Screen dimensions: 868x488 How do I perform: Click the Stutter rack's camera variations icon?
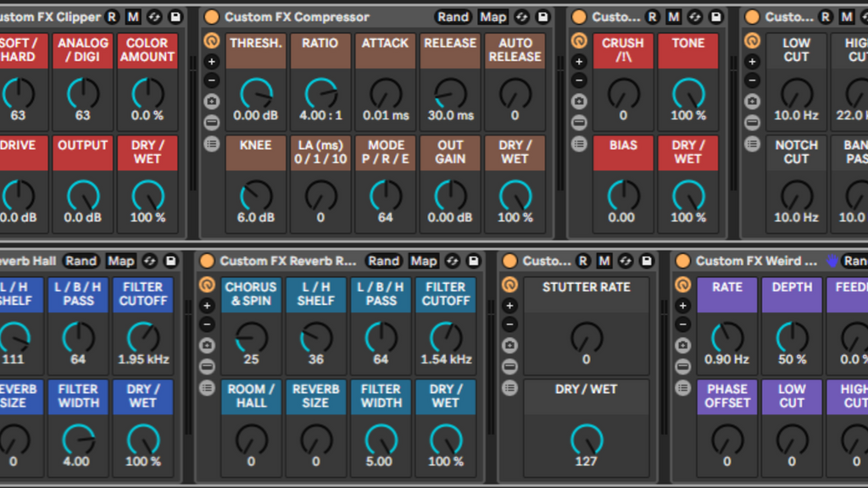tap(509, 345)
